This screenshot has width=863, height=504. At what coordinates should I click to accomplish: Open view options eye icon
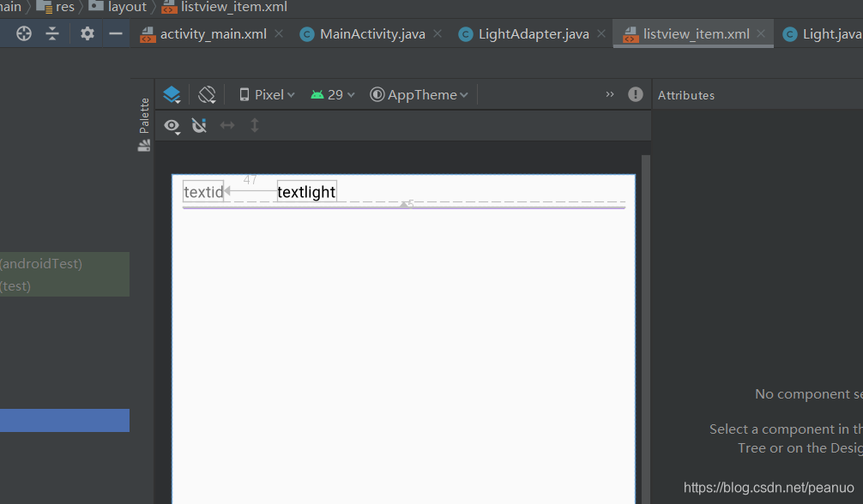172,127
